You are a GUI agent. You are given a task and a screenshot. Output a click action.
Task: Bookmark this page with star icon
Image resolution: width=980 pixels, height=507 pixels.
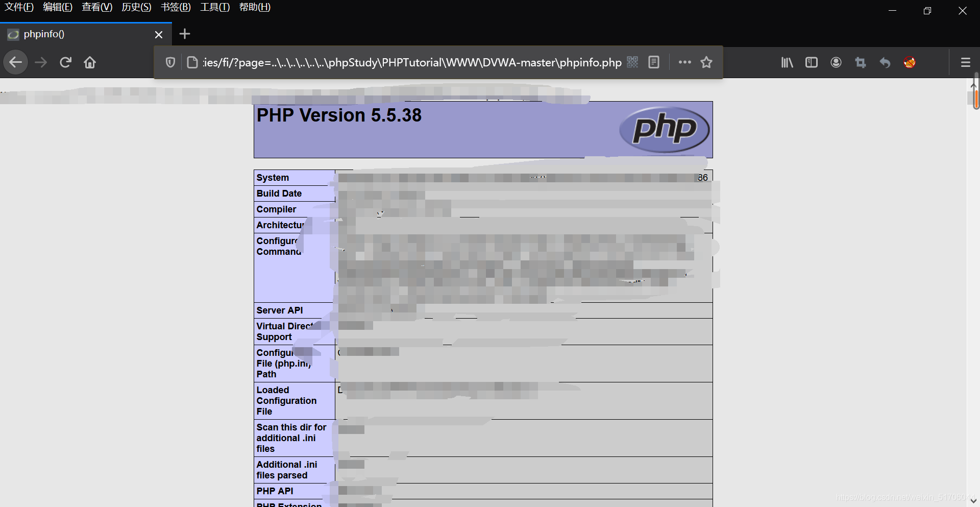point(706,62)
